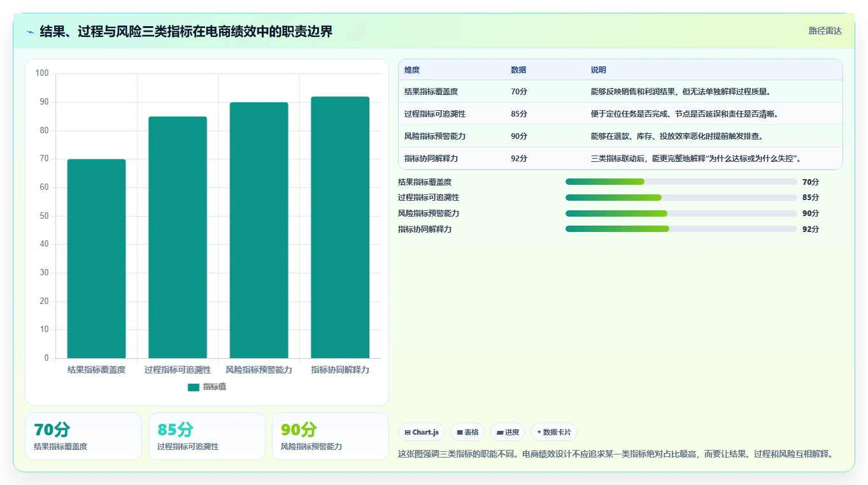Click the 指标协同解释力 progress row label
This screenshot has width=868, height=485.
pos(425,229)
